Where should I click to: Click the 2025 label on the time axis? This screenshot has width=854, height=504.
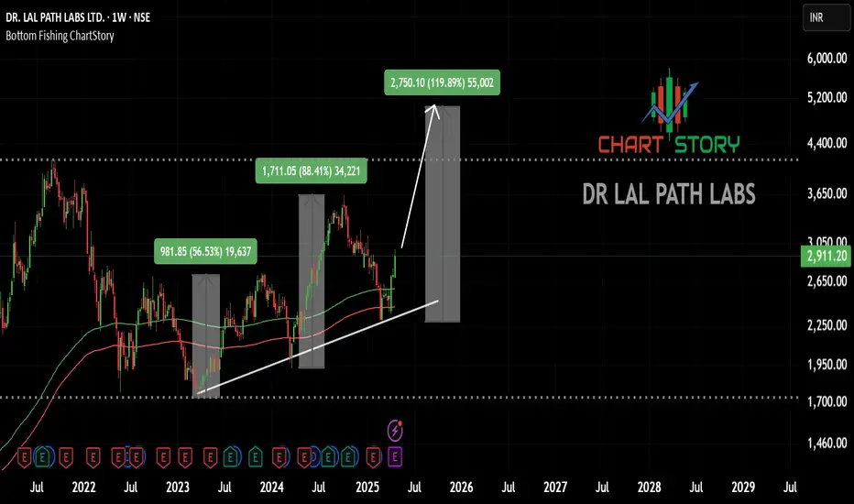click(367, 488)
